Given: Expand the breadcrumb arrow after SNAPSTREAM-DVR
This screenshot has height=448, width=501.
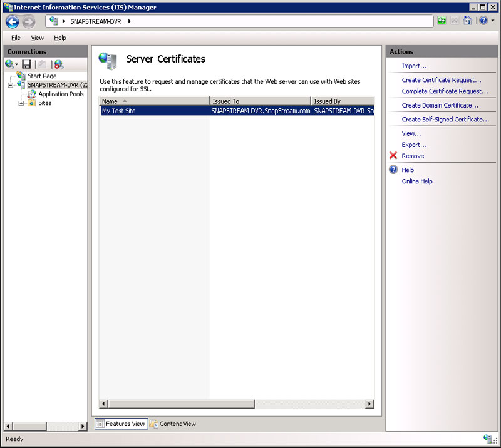Looking at the screenshot, I should point(130,21).
